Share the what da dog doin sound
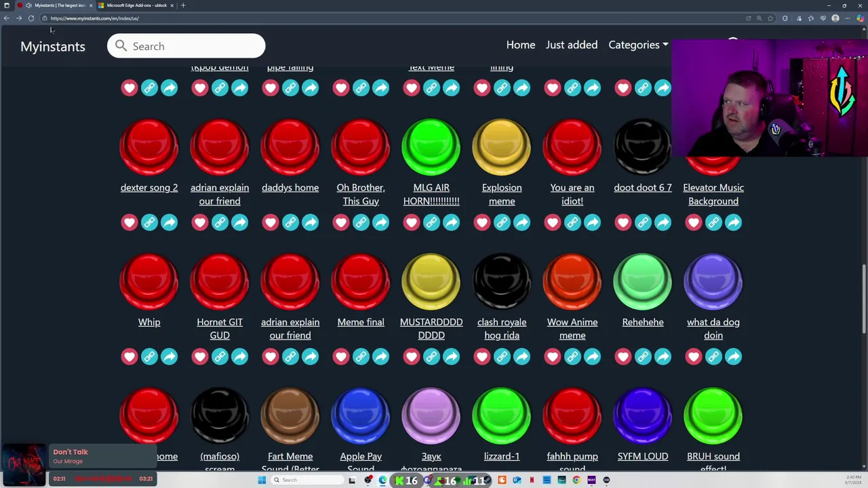Screen dimensions: 868x488 click(733, 357)
